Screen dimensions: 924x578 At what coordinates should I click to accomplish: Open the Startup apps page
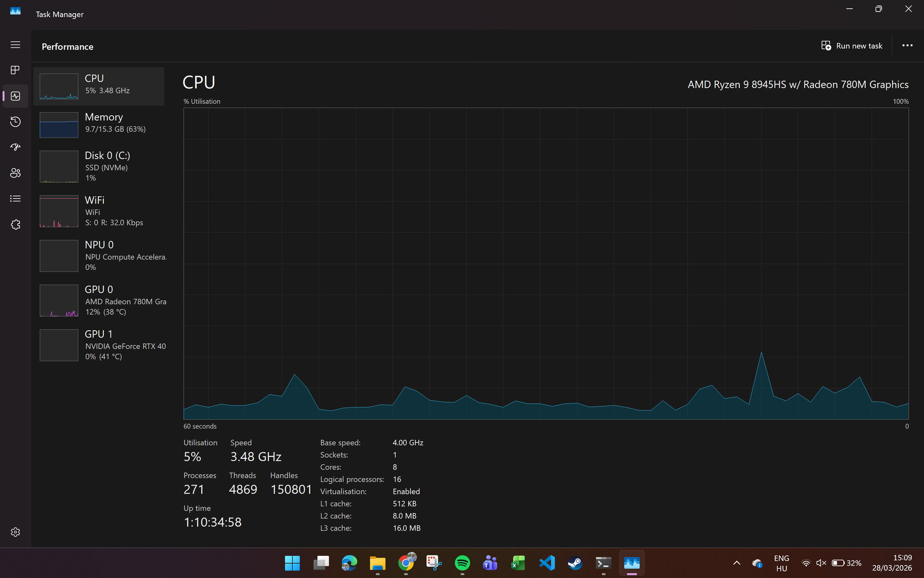pos(16,147)
